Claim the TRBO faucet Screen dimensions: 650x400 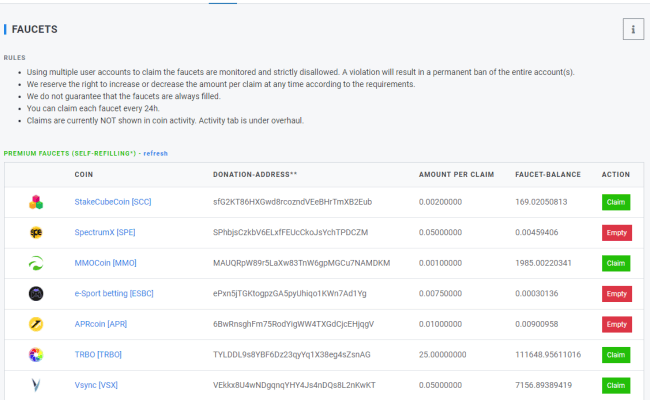(x=616, y=355)
